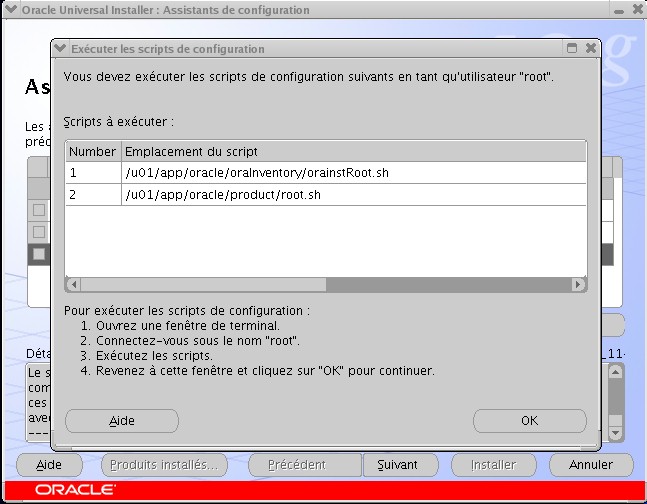
Task: Click the Précédent button
Action: [305, 465]
